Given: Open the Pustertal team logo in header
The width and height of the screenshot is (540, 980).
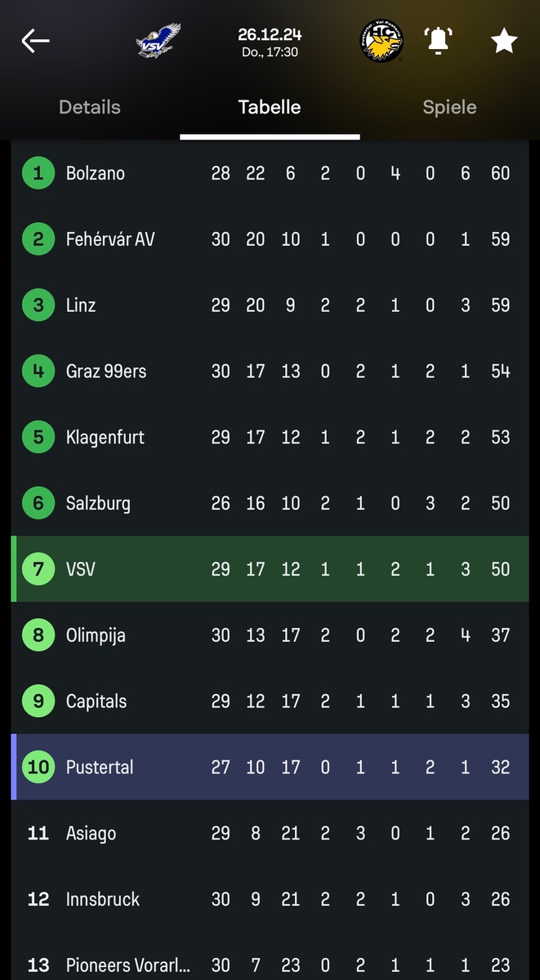Looking at the screenshot, I should pos(382,41).
